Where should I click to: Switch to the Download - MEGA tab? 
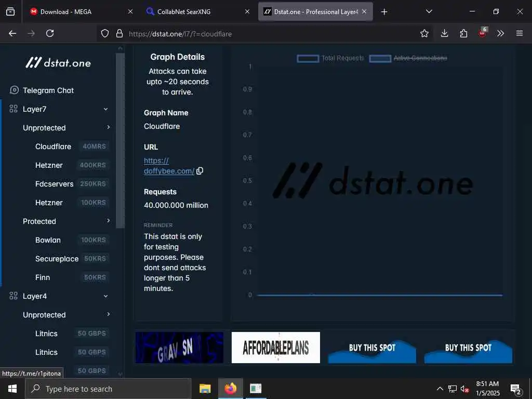coord(81,11)
